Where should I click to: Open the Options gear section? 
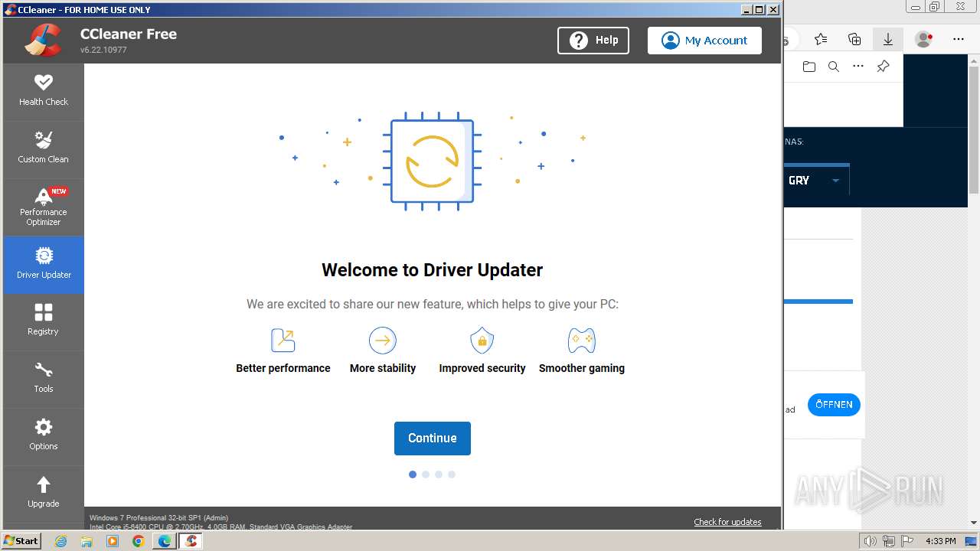44,436
